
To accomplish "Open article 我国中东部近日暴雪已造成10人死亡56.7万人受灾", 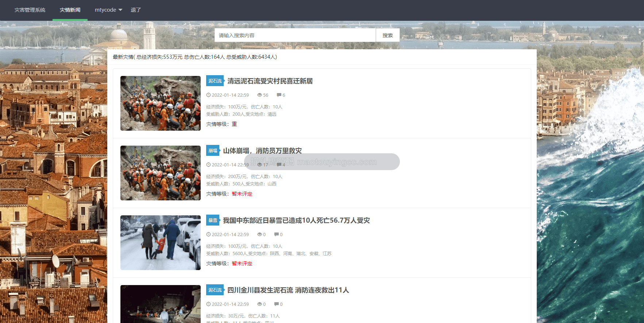I will (x=296, y=220).
